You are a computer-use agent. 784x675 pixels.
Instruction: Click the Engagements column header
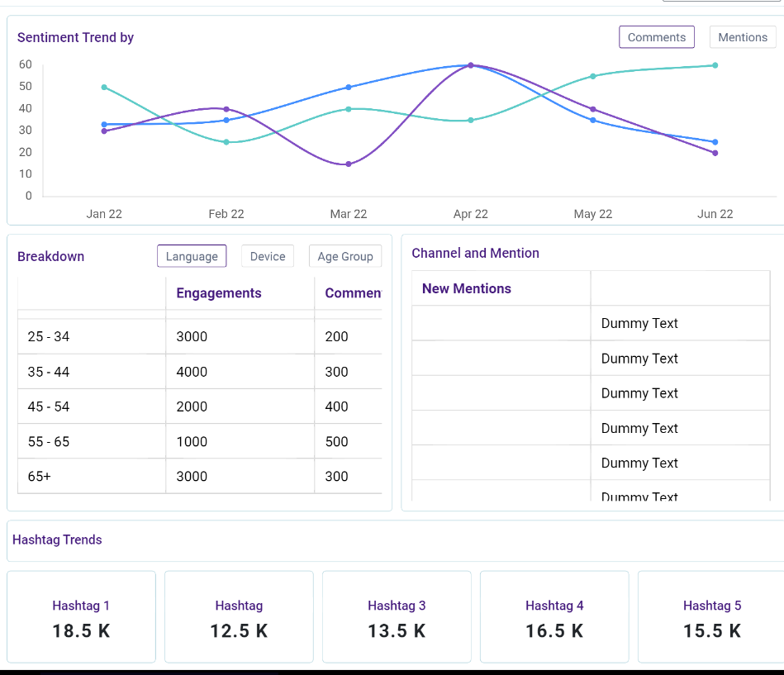[x=219, y=293]
